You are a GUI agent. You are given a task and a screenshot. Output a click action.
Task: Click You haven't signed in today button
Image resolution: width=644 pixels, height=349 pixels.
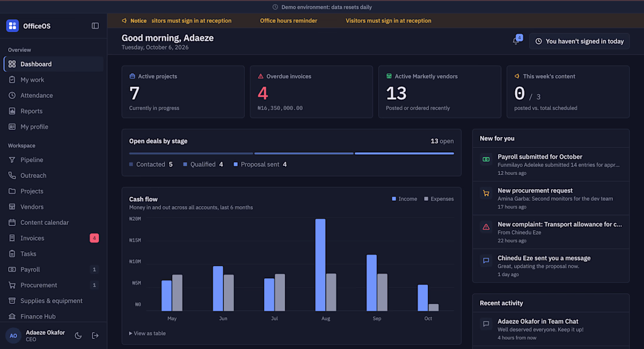579,41
